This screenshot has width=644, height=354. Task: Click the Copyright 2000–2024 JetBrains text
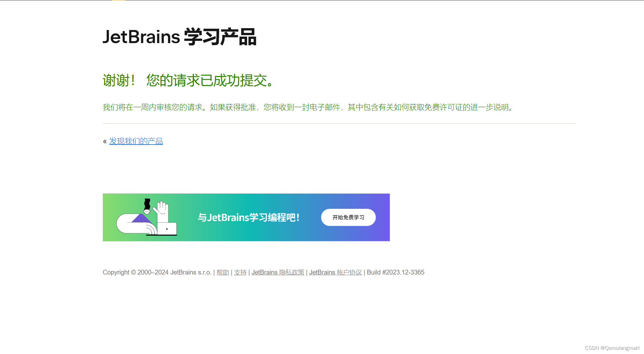pos(156,272)
